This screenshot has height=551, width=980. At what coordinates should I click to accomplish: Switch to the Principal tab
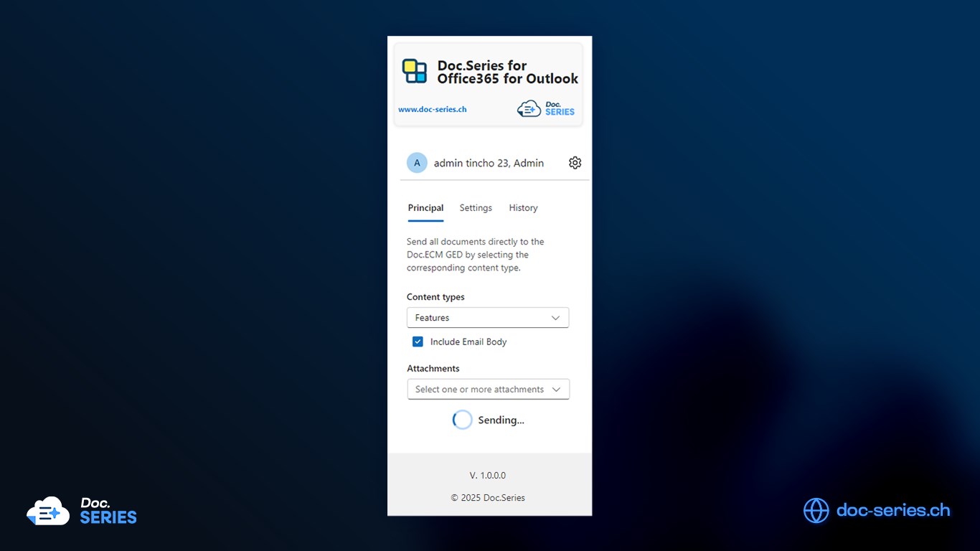click(x=425, y=208)
